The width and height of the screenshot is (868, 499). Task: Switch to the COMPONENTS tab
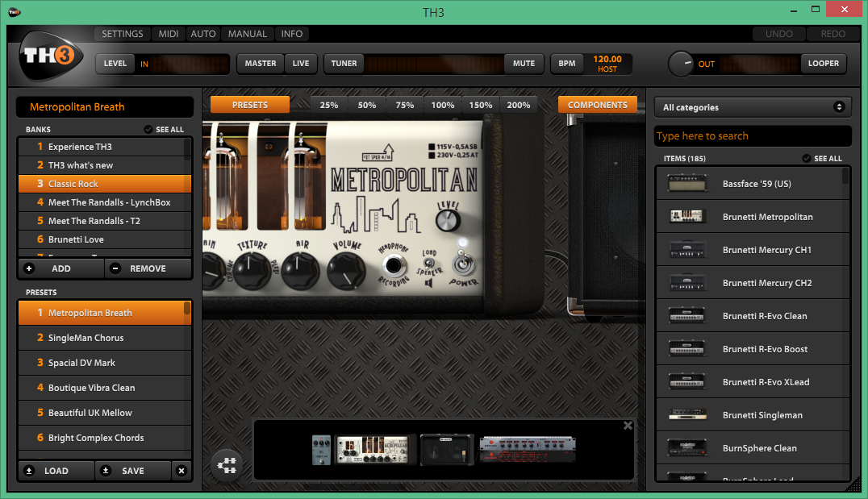click(x=597, y=105)
